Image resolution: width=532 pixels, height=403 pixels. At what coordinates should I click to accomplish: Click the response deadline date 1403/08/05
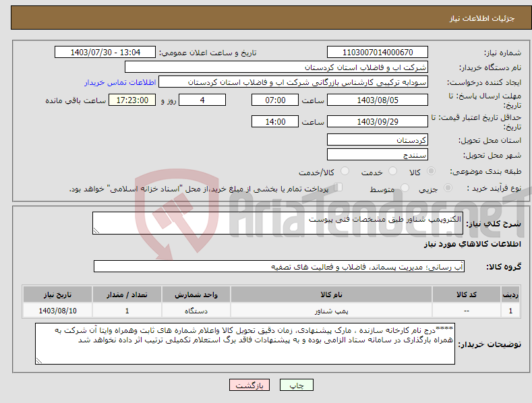coord(378,100)
